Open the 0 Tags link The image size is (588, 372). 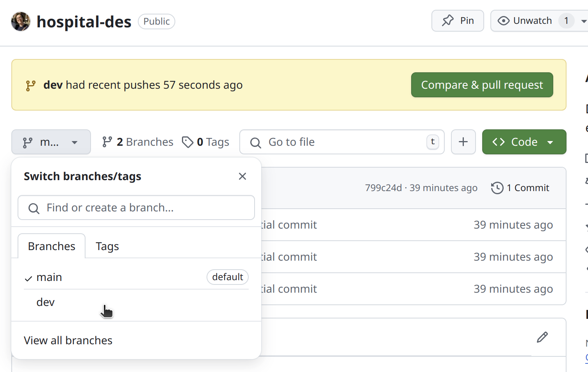click(x=205, y=142)
